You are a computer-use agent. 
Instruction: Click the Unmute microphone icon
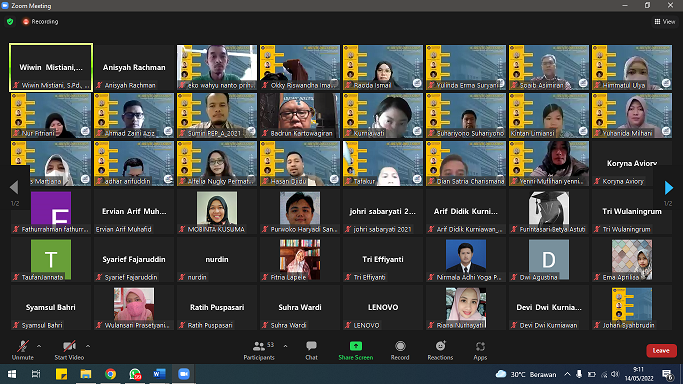point(23,347)
